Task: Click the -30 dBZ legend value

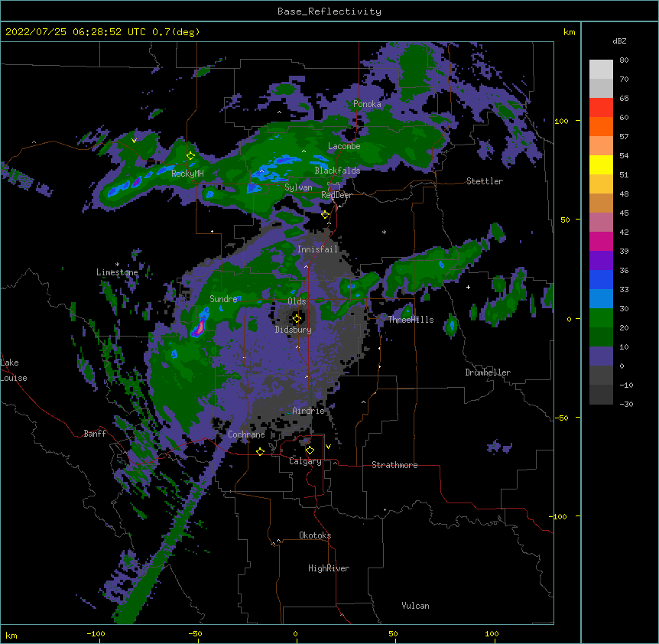Action: click(x=626, y=405)
